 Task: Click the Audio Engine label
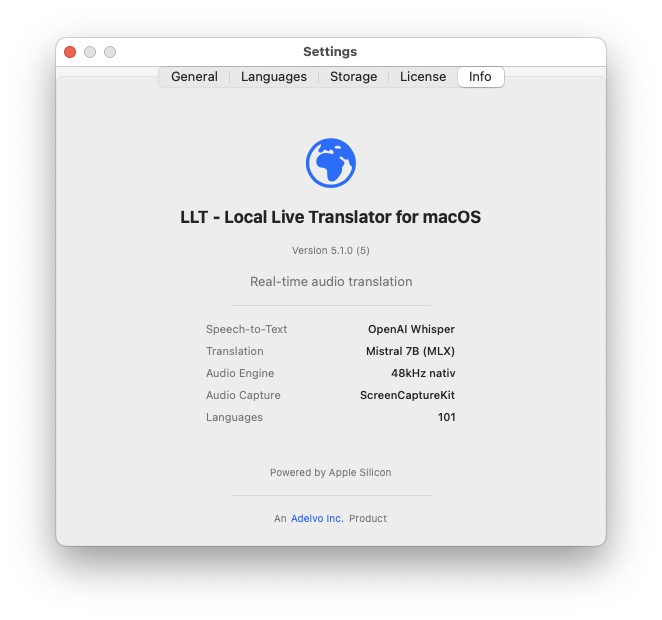click(240, 373)
